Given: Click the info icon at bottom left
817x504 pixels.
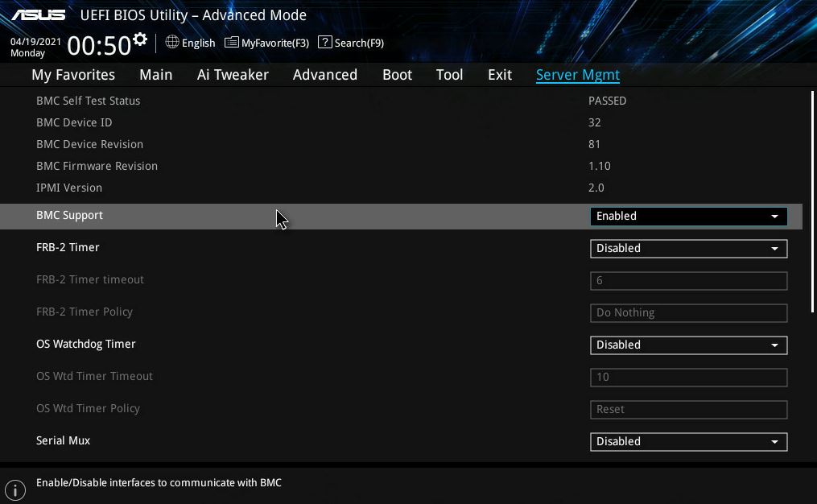Looking at the screenshot, I should [15, 490].
